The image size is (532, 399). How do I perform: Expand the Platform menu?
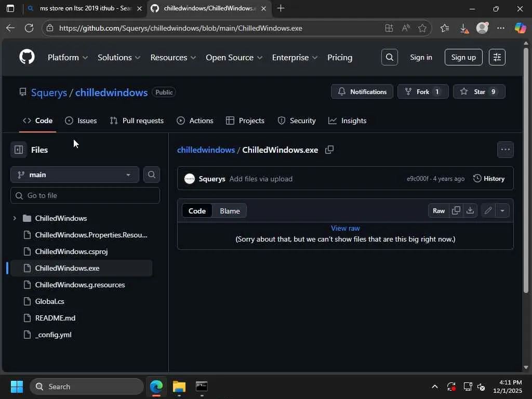click(x=68, y=57)
